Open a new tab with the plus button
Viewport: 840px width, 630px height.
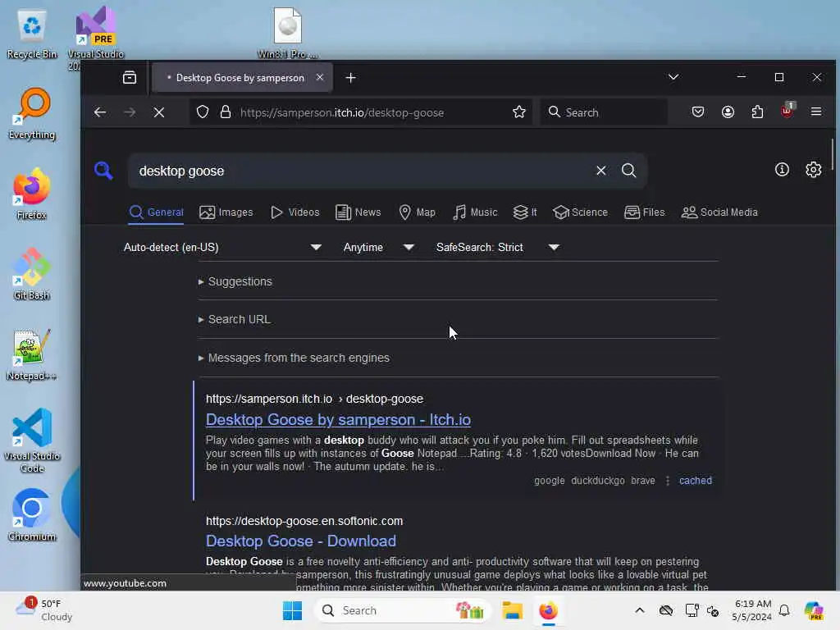click(x=350, y=78)
